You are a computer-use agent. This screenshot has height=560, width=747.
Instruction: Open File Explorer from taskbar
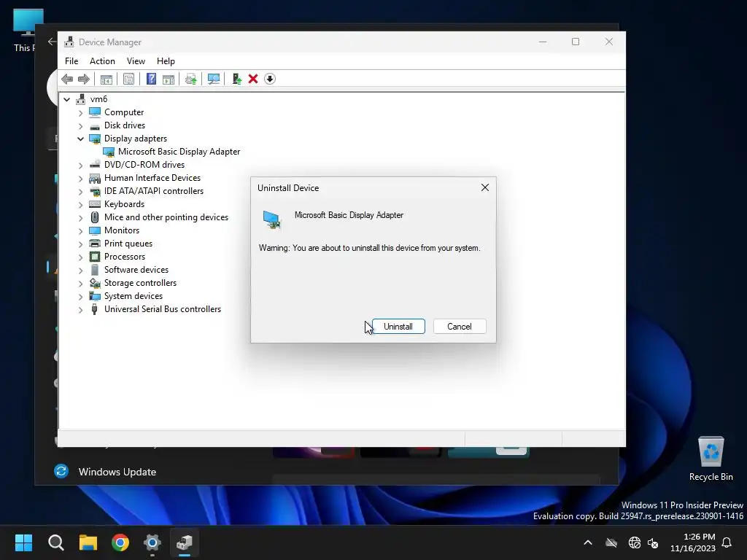pos(88,542)
